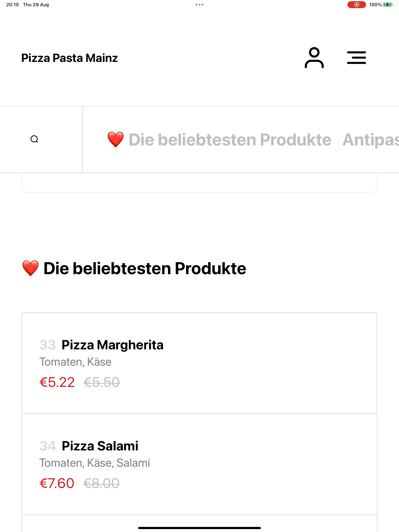
Task: Click the €7.60 Salami price
Action: click(x=57, y=483)
